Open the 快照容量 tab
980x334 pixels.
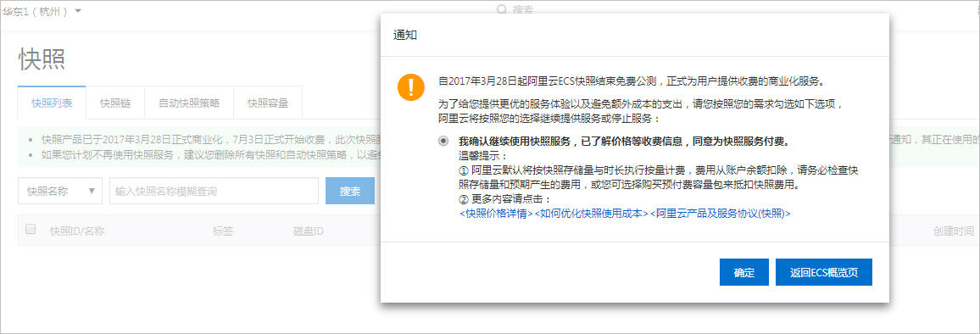point(268,103)
